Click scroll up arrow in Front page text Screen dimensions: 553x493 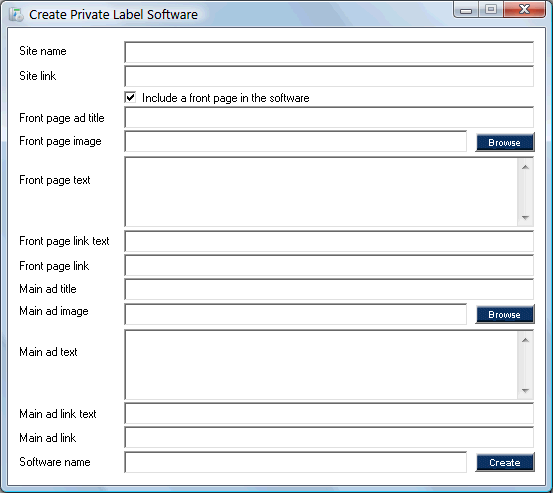(525, 167)
